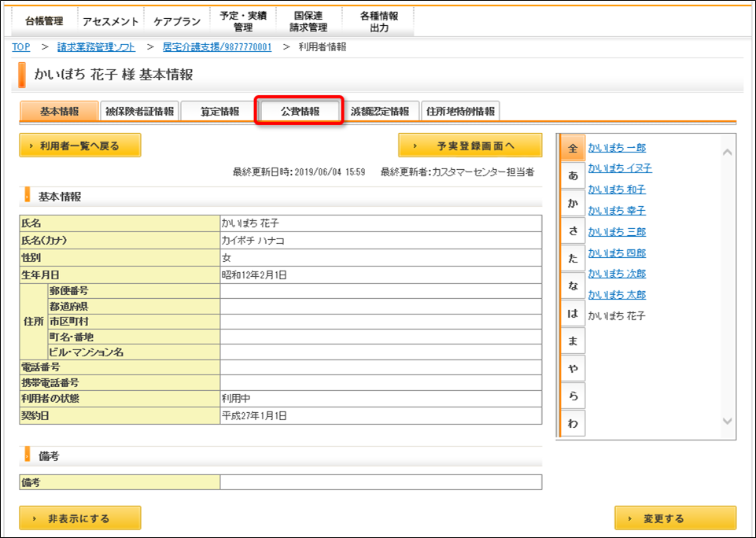Open user かいぽち 太郎
This screenshot has height=538, width=756.
point(617,294)
